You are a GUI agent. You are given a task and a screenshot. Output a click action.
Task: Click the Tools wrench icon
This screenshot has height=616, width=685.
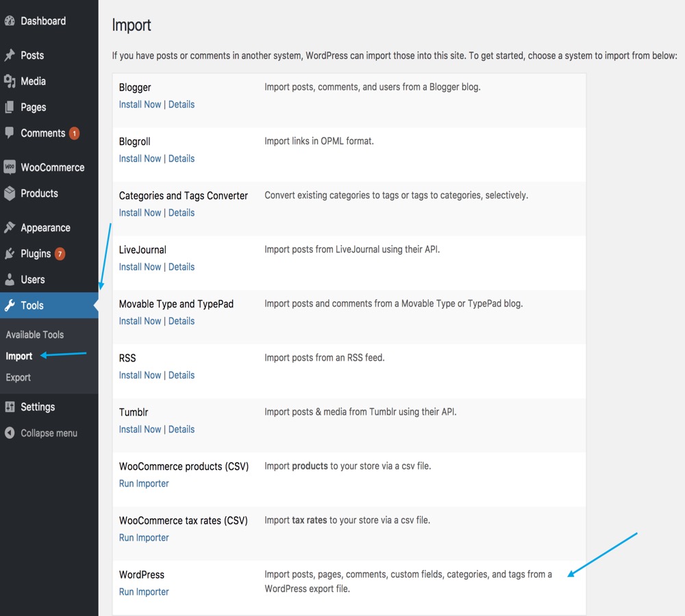pos(10,305)
